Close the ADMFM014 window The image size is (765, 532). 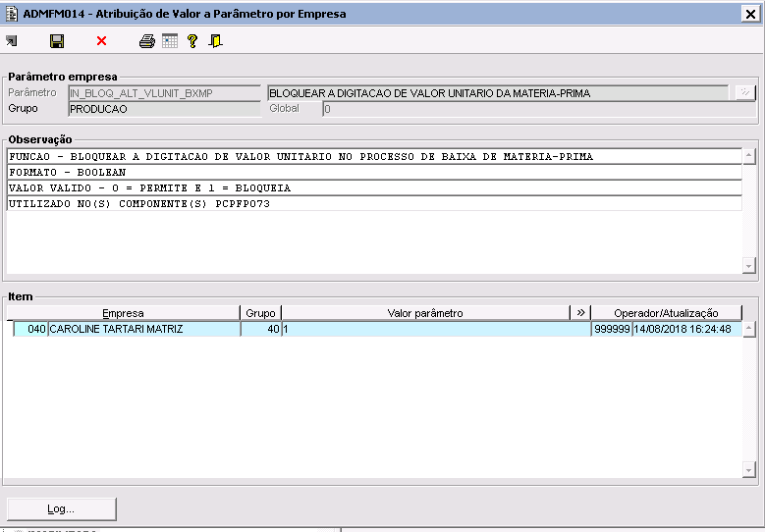point(750,14)
